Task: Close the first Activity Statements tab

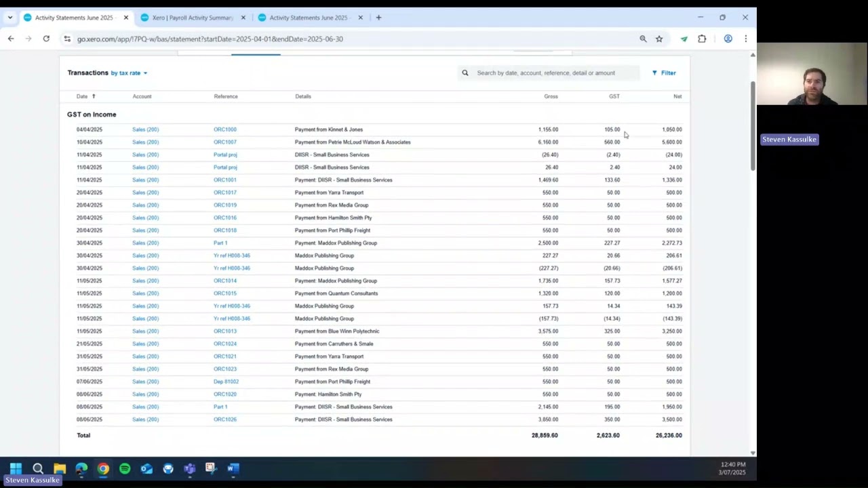Action: coord(125,18)
